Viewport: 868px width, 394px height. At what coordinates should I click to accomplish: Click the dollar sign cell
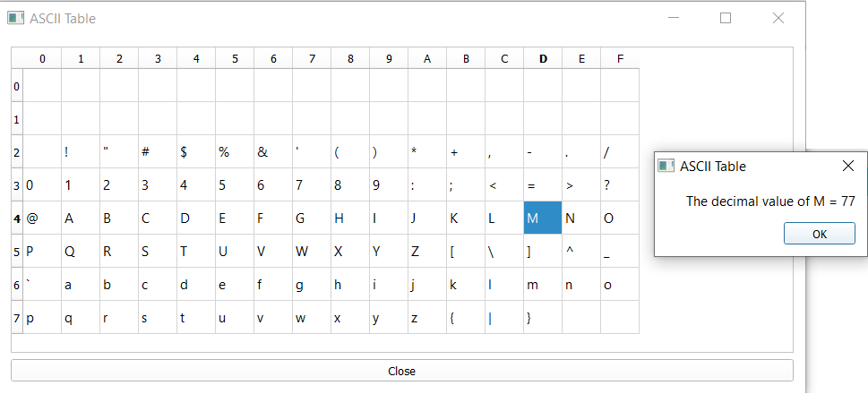click(x=196, y=151)
